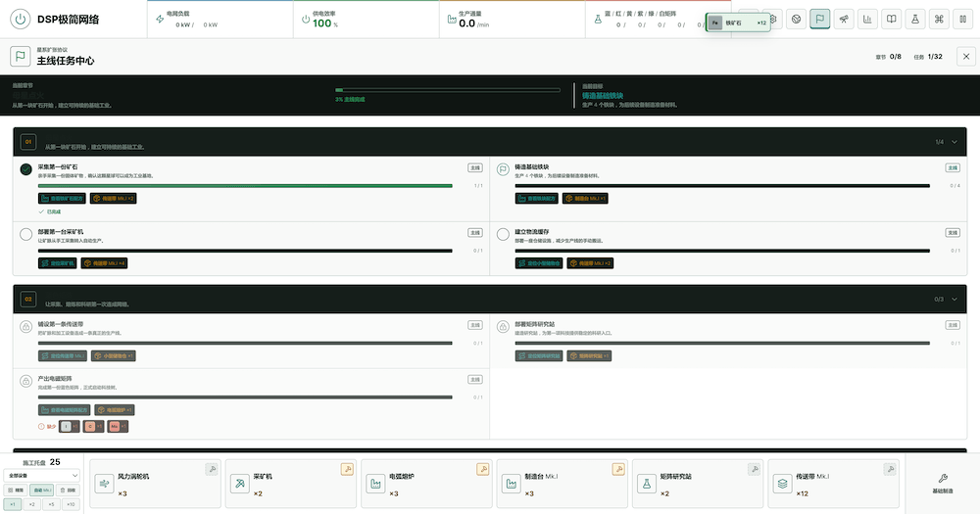This screenshot has width=980, height=514.
Task: Click 定位传送带 Mk.I button
Action: pyautogui.click(x=63, y=355)
